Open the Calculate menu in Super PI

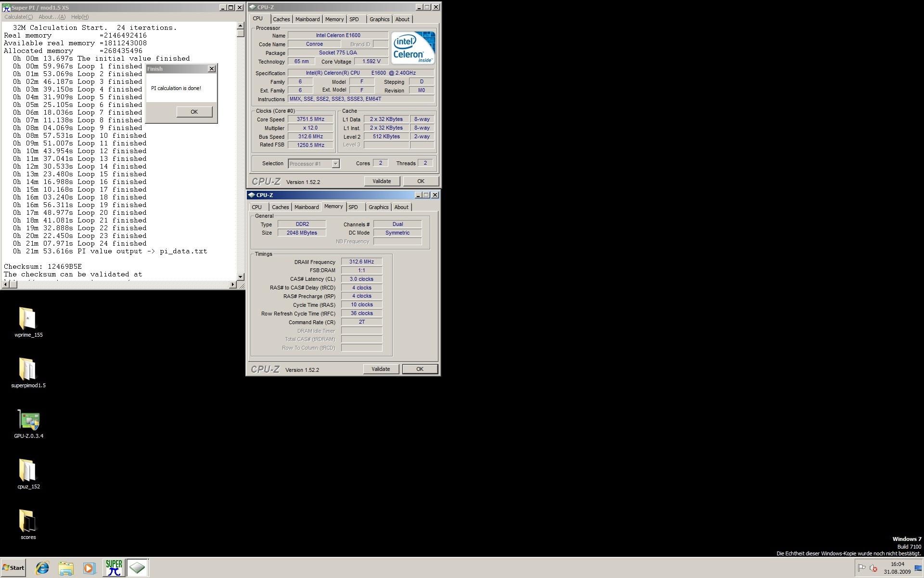click(x=19, y=17)
